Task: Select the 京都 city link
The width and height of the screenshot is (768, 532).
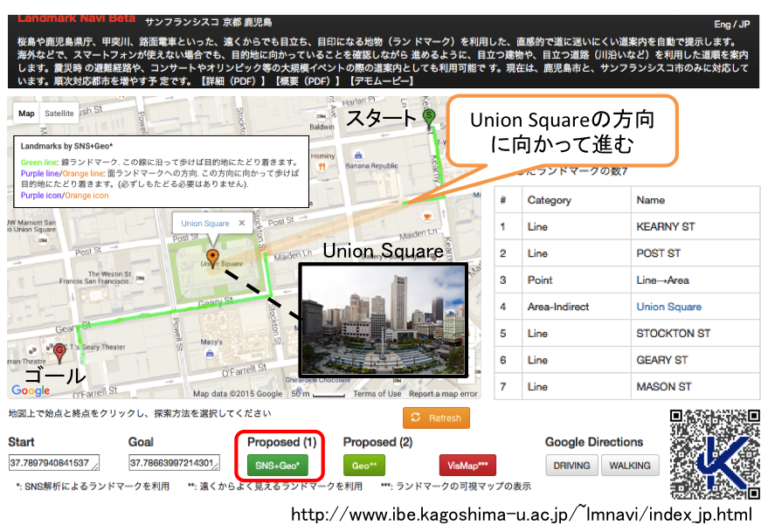Action: tap(232, 22)
